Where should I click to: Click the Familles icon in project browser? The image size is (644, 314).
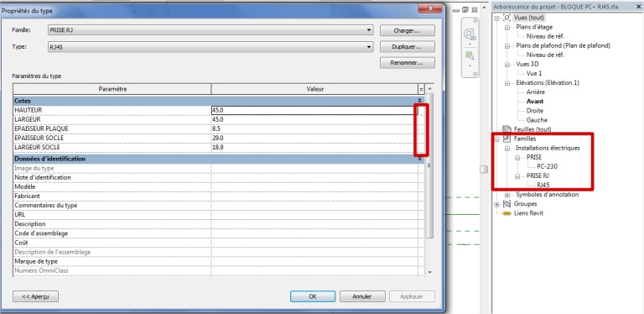(x=506, y=139)
